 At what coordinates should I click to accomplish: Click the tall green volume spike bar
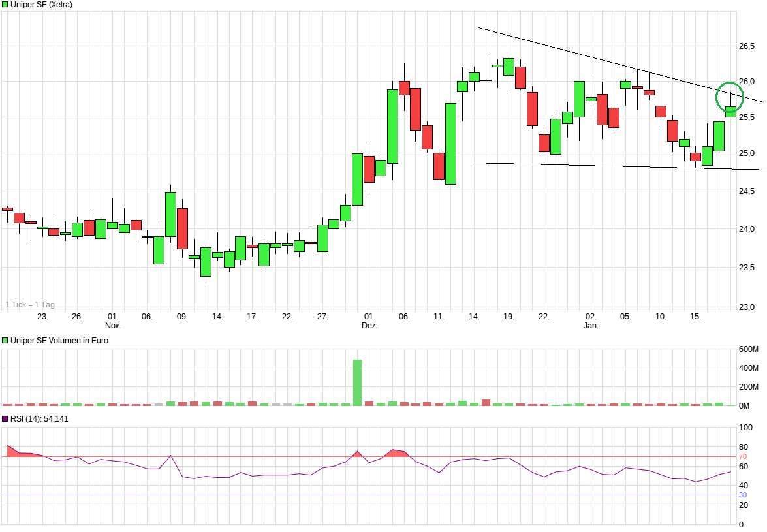[358, 383]
